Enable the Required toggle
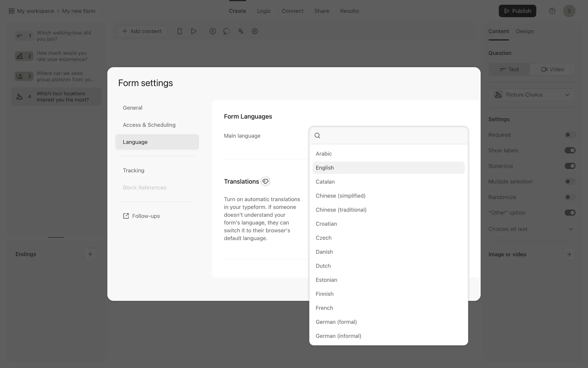The height and width of the screenshot is (368, 588). [570, 135]
